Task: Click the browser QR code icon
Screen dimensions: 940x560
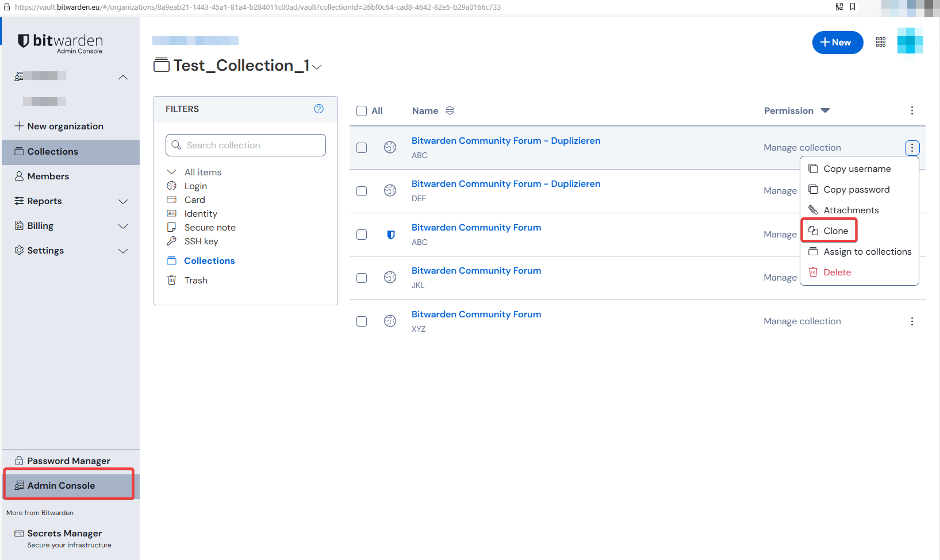Action: click(x=839, y=7)
